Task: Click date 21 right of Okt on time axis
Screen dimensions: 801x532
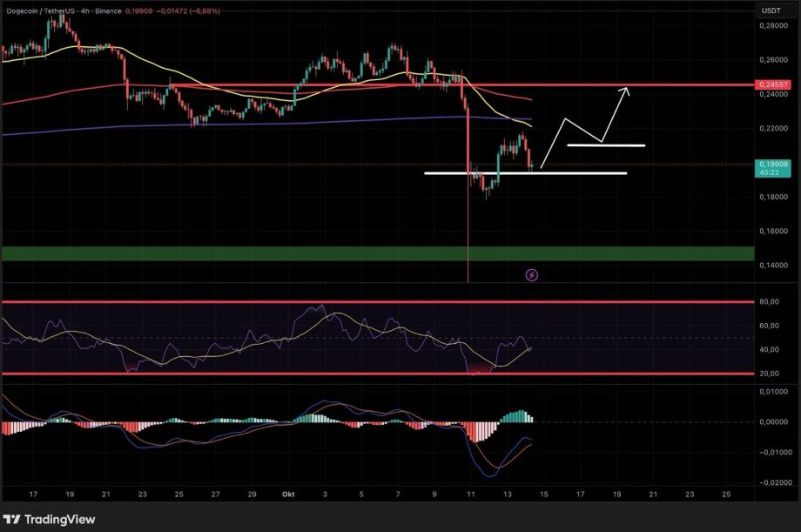Action: click(653, 494)
